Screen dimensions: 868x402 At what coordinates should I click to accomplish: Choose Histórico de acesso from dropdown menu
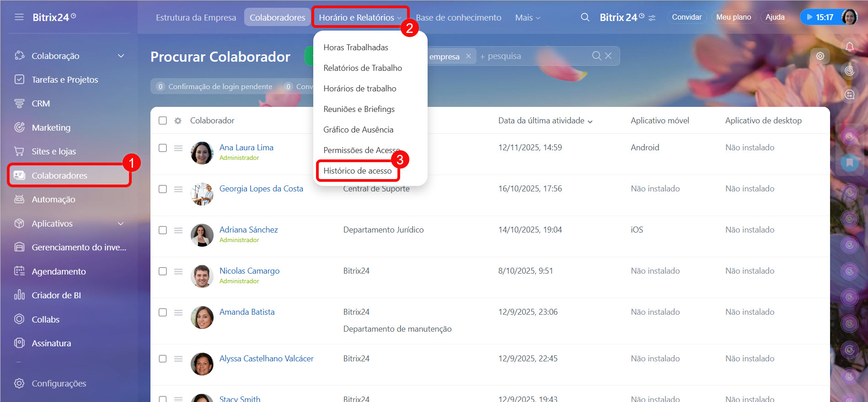coord(357,171)
